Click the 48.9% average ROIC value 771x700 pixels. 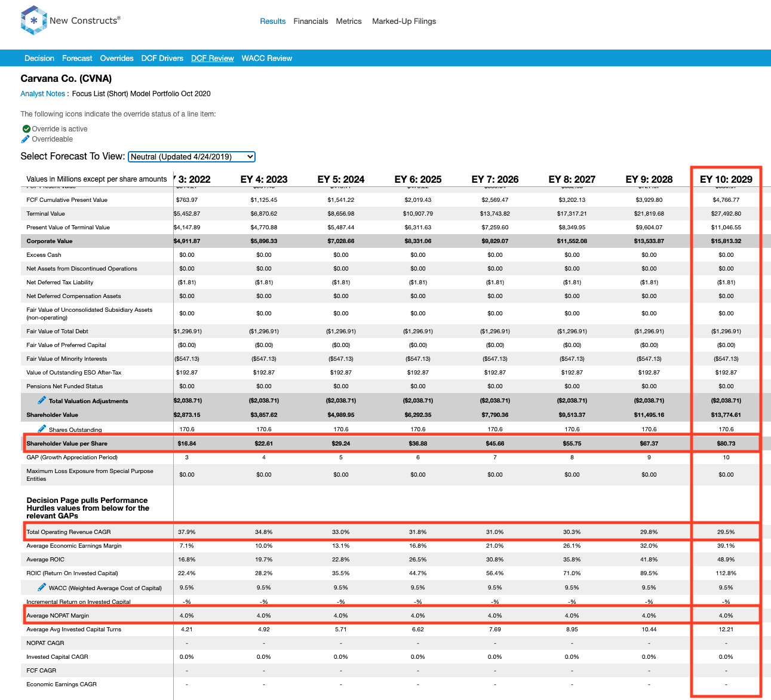pos(726,560)
